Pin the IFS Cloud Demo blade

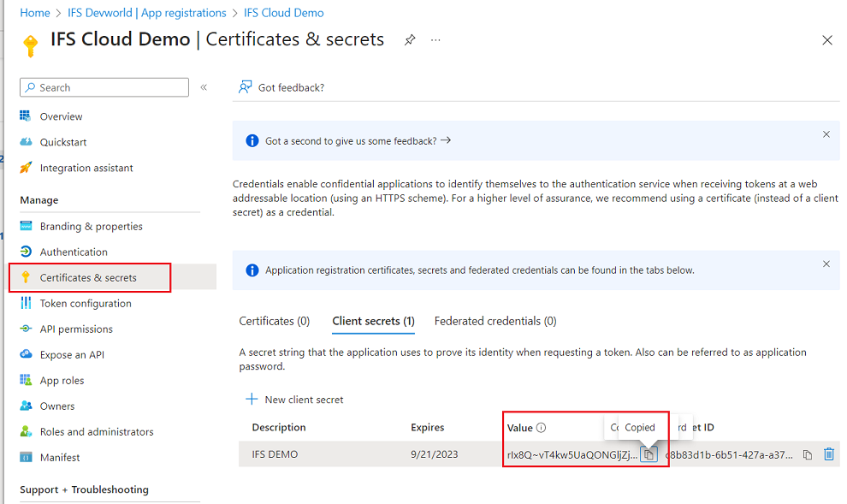pos(410,40)
